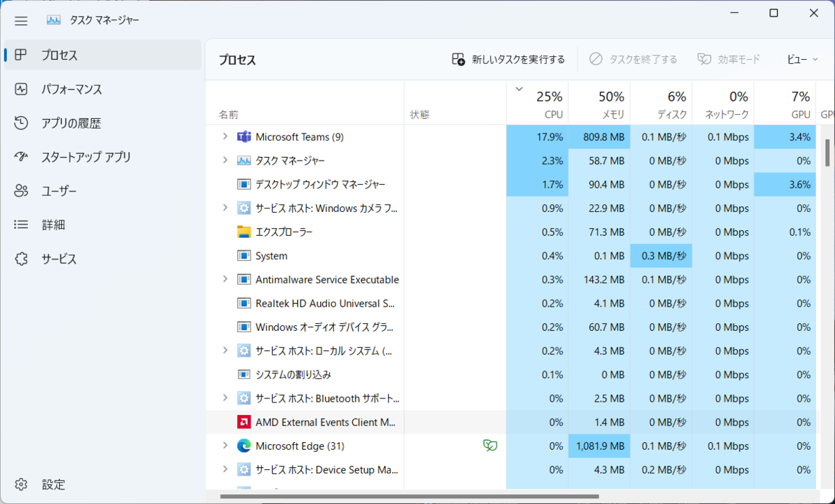
Task: Switch to the プロセス tab in sidebar
Action: tap(103, 55)
